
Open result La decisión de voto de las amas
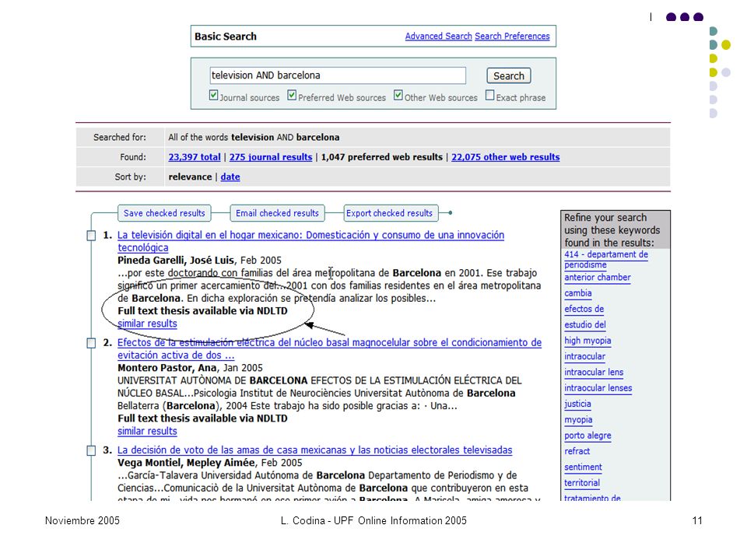[x=314, y=450]
